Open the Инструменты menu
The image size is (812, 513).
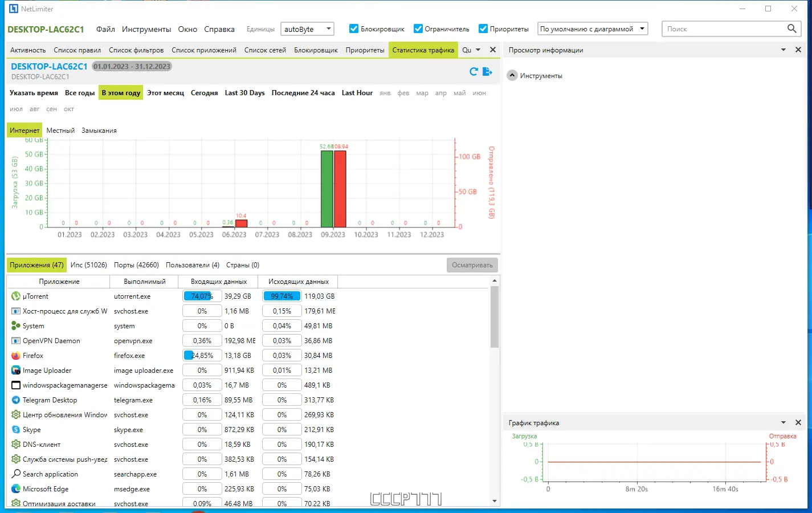146,29
